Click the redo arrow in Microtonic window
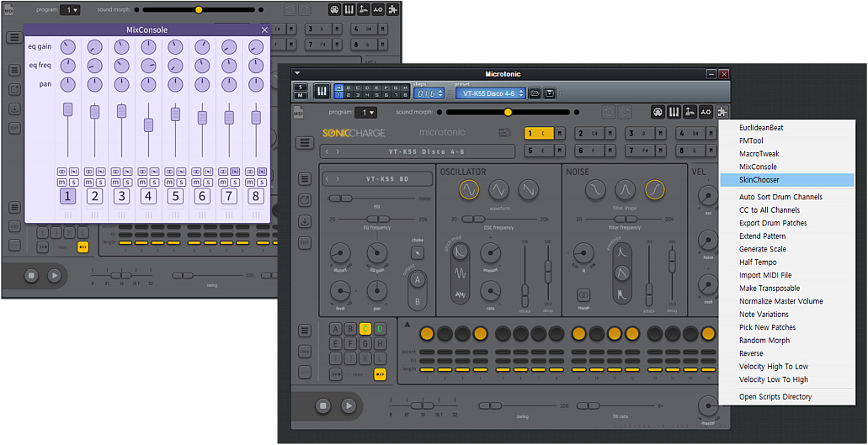The width and height of the screenshot is (868, 445). click(624, 112)
